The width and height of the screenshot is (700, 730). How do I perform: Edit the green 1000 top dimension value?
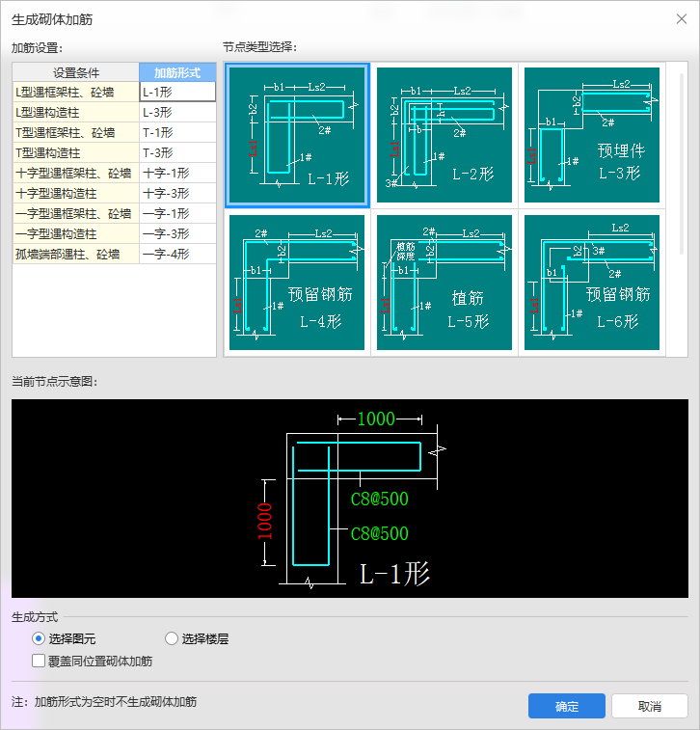(376, 419)
